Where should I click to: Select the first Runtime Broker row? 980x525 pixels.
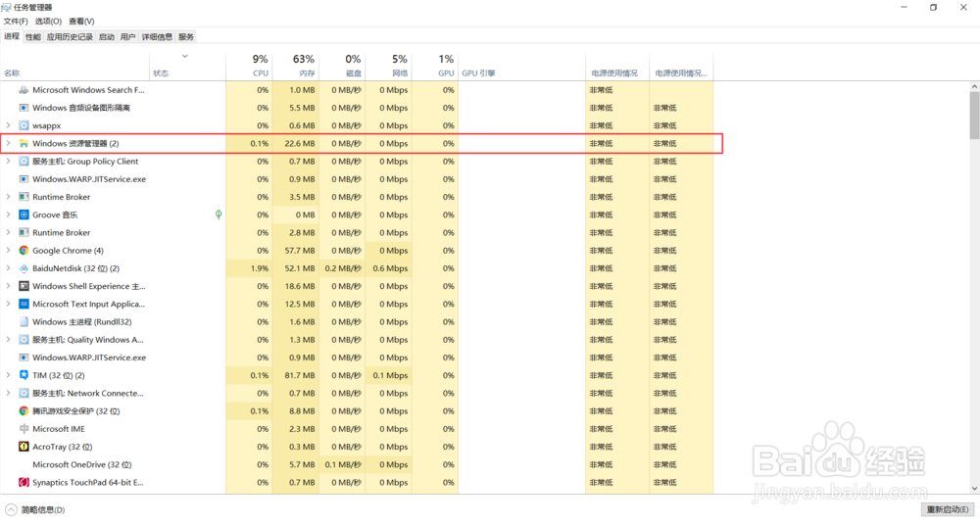357,197
